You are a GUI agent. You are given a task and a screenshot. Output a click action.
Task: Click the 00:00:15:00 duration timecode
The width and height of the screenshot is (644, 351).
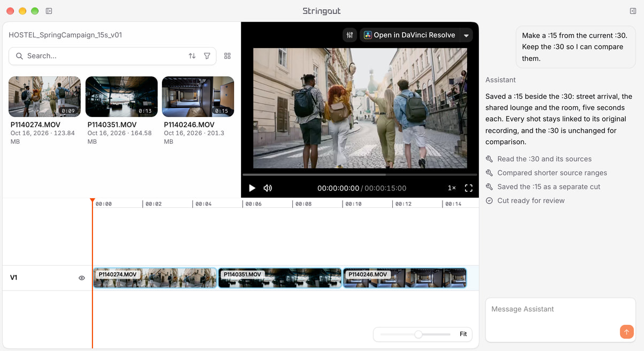coord(385,188)
